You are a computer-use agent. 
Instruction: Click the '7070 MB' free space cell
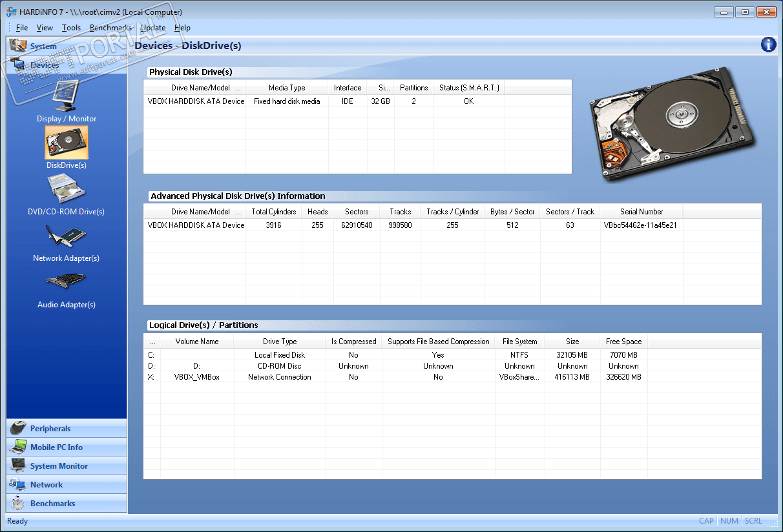pos(623,355)
